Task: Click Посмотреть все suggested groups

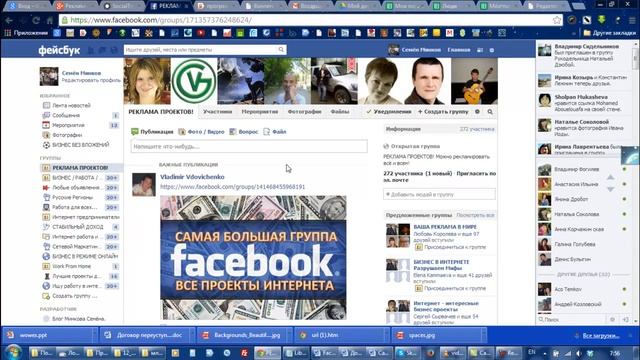Action: pyautogui.click(x=475, y=215)
